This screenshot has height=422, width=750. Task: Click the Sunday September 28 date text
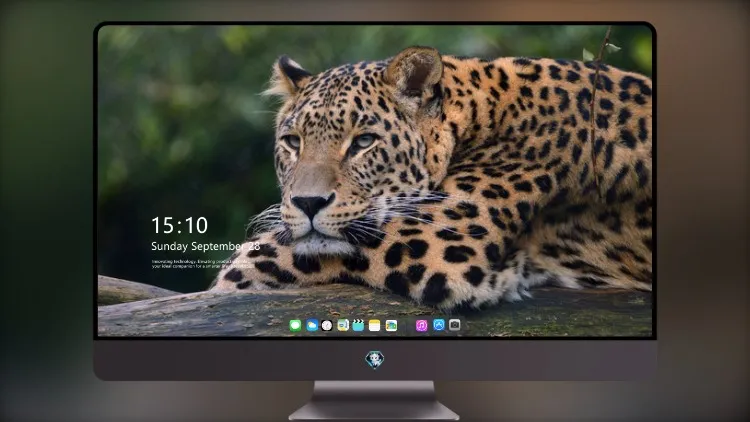tap(206, 246)
